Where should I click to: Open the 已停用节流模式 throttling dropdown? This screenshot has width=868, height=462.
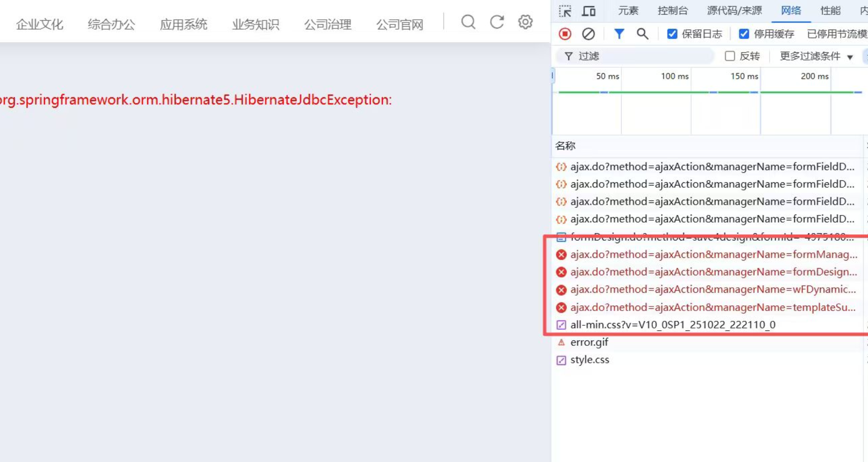pyautogui.click(x=837, y=34)
